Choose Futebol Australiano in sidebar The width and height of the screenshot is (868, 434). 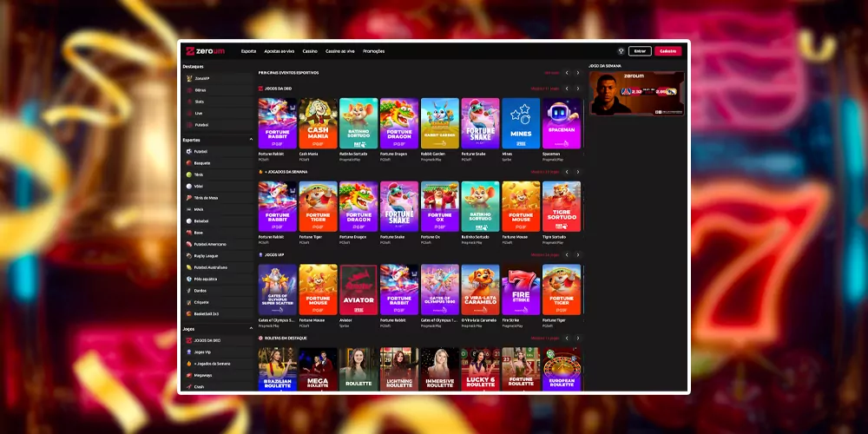click(218, 267)
